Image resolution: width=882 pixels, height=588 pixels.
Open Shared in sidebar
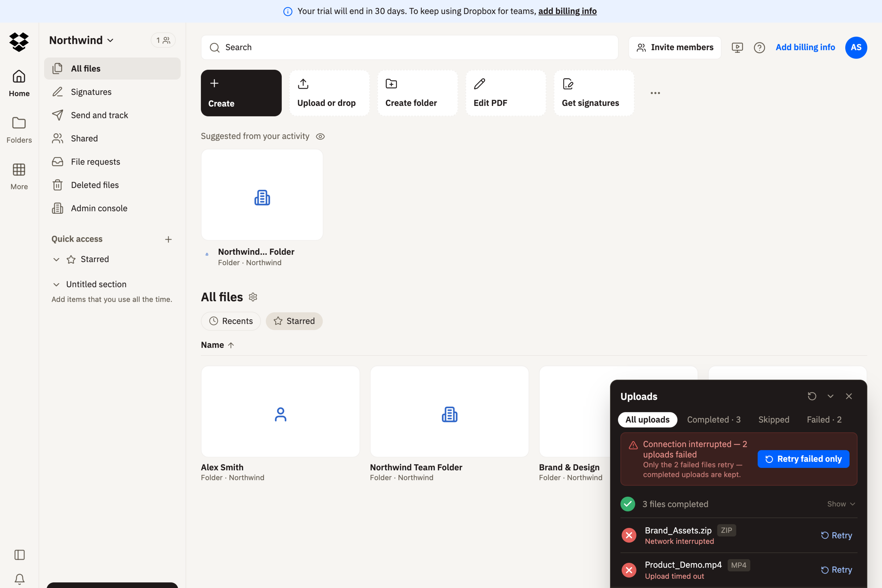tap(112, 138)
